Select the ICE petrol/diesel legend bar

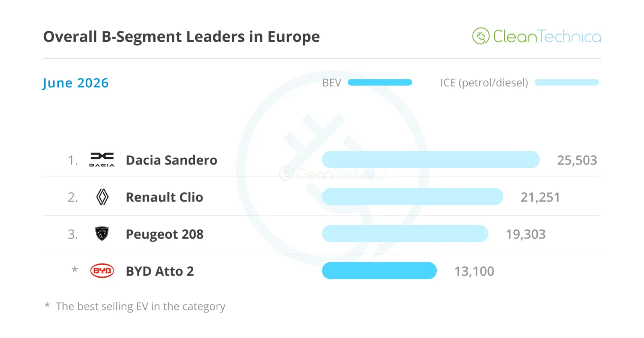[567, 82]
